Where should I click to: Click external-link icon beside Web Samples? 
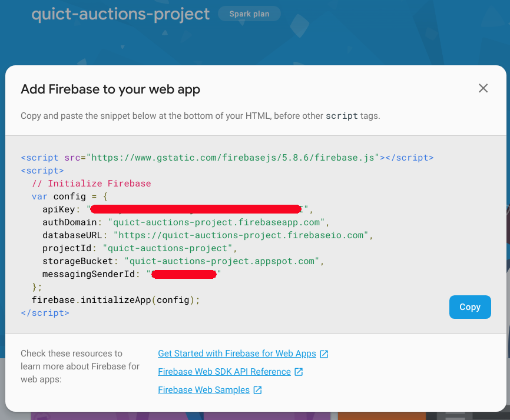(x=257, y=390)
